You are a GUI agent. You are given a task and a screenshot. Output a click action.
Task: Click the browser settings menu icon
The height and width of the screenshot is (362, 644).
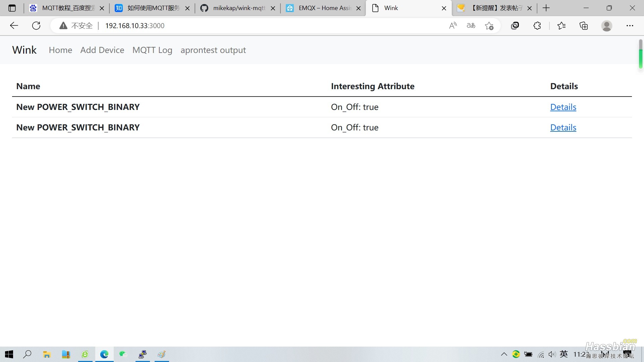click(631, 25)
